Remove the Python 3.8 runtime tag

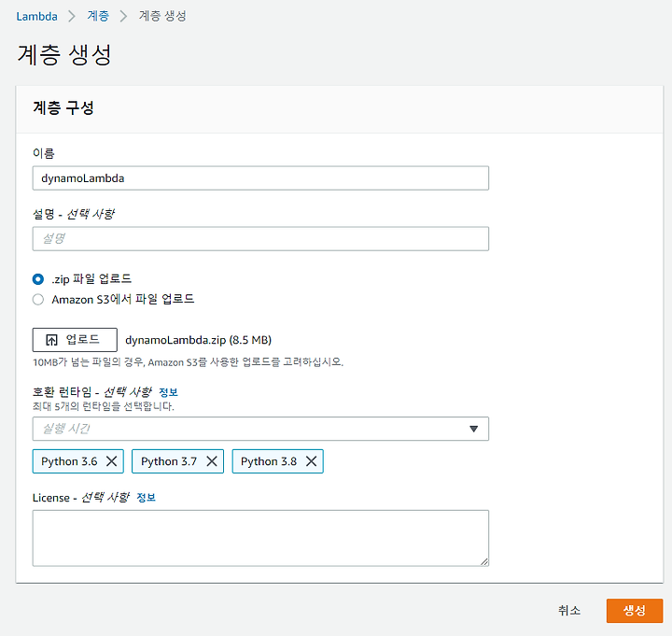(x=311, y=461)
